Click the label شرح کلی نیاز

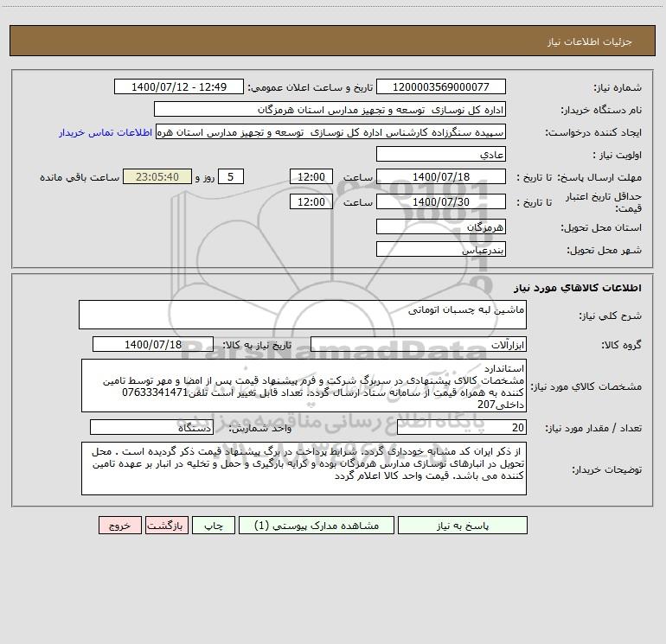(611, 316)
